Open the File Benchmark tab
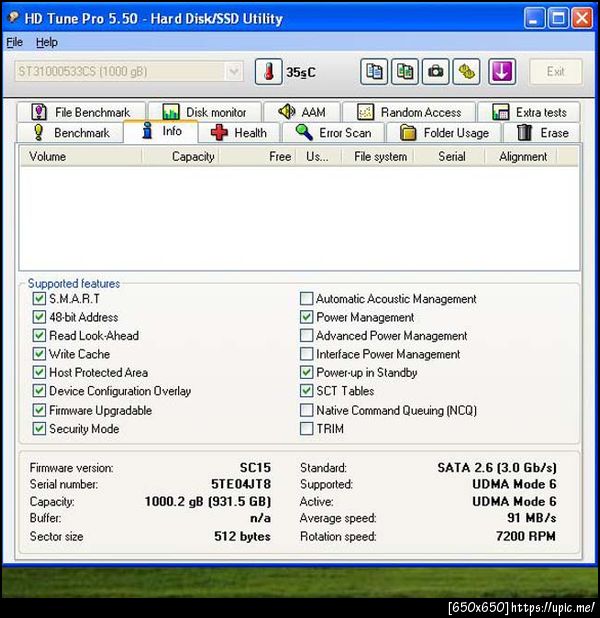 [81, 112]
